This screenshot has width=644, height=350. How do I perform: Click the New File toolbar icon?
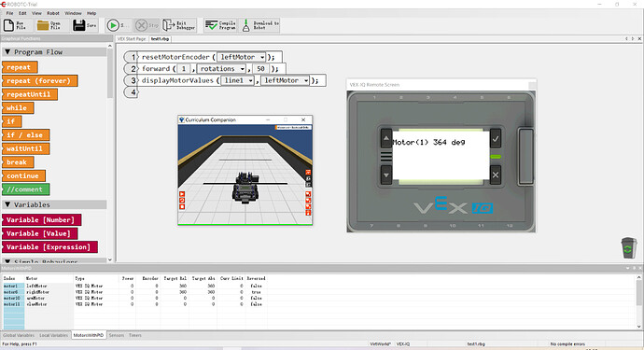[8, 25]
